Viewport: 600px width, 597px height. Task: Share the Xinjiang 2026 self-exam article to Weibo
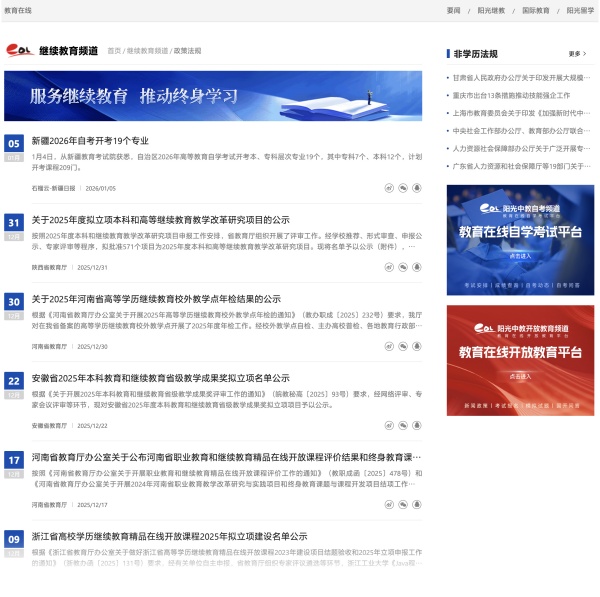(x=389, y=187)
